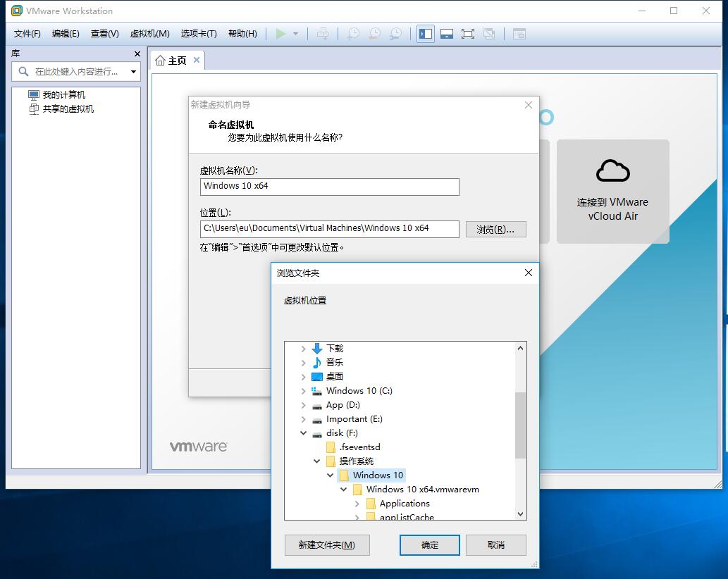Click the full screen mode icon
This screenshot has width=728, height=579.
click(x=468, y=34)
